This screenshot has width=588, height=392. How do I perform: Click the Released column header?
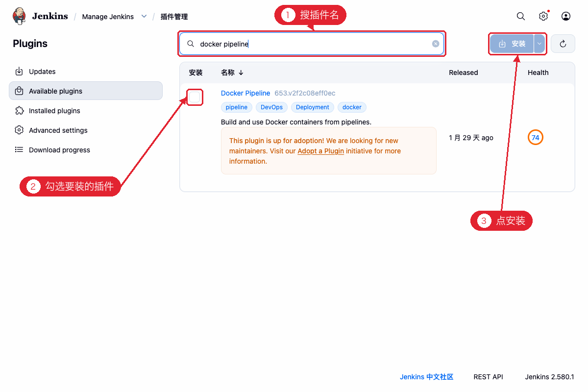click(464, 73)
